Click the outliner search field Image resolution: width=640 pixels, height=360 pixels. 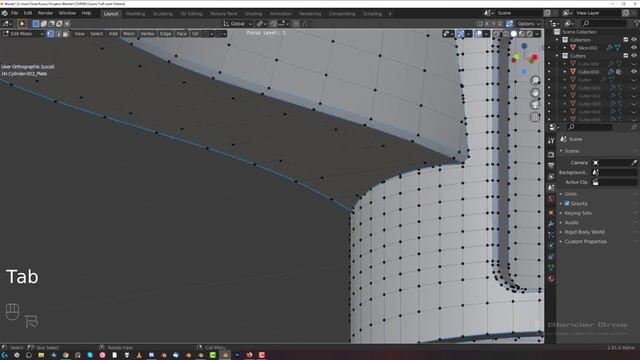603,24
